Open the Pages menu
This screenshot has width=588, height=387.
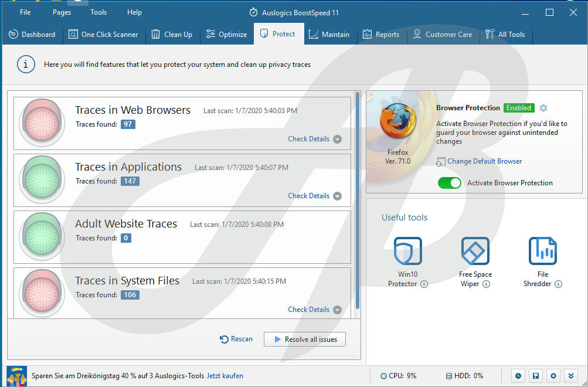click(x=62, y=12)
